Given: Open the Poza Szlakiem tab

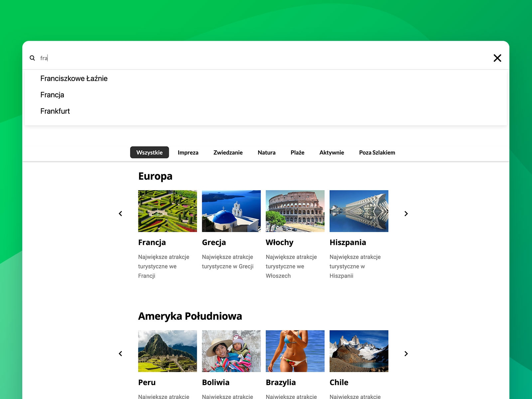Looking at the screenshot, I should coord(377,152).
